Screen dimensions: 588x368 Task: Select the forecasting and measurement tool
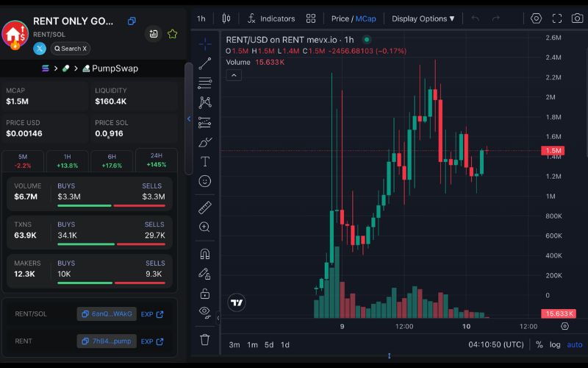point(205,122)
